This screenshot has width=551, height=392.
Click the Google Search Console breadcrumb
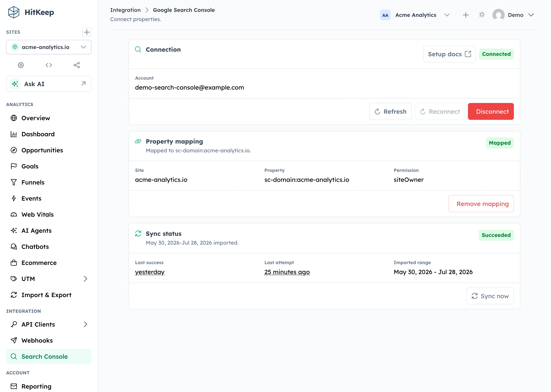184,10
